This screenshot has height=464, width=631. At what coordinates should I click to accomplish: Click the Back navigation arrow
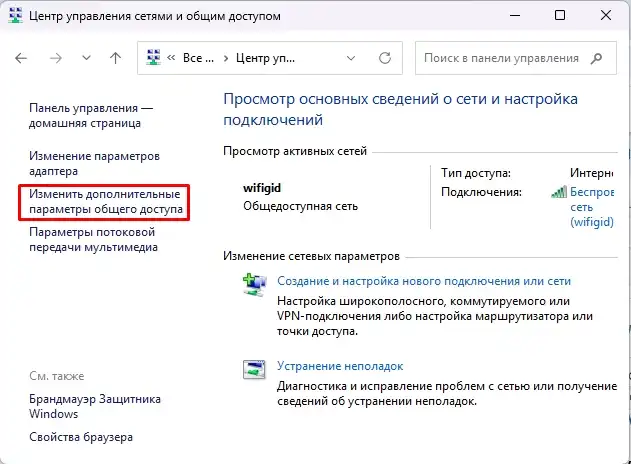(21, 58)
